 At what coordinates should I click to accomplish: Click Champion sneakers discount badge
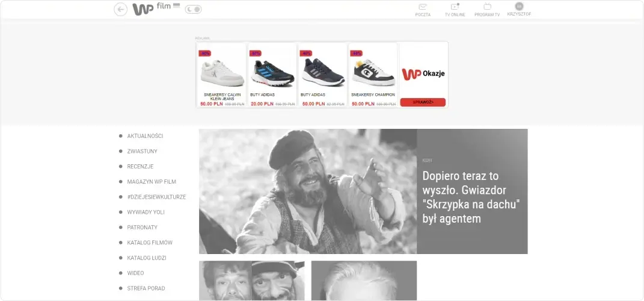pos(356,54)
